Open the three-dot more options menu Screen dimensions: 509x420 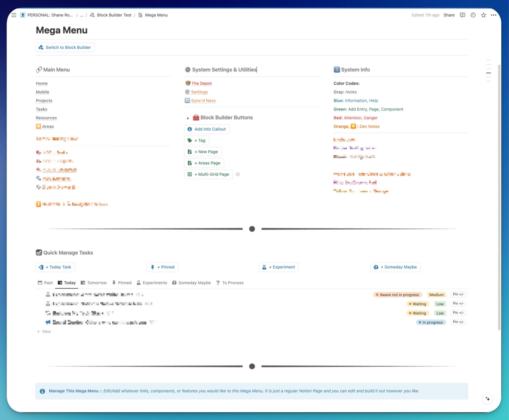[493, 15]
